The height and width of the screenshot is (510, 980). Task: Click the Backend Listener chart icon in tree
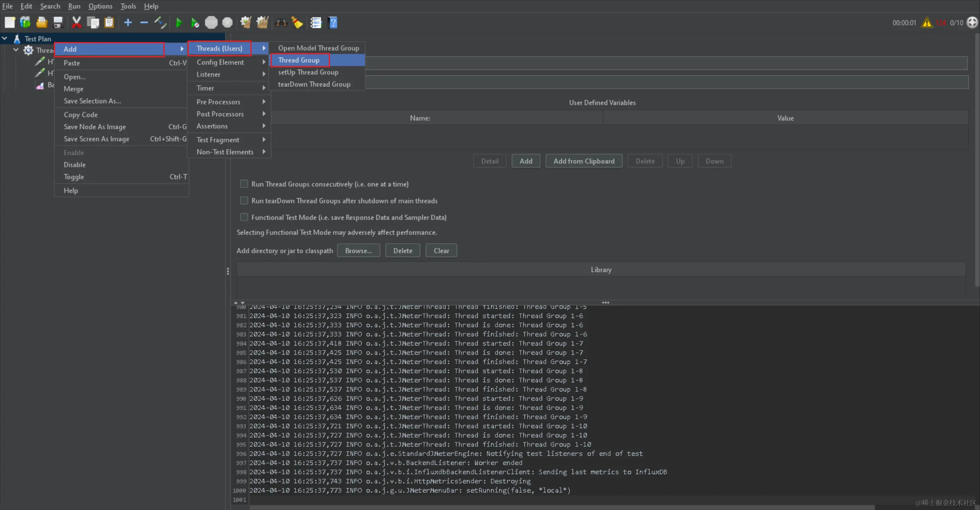click(x=40, y=85)
